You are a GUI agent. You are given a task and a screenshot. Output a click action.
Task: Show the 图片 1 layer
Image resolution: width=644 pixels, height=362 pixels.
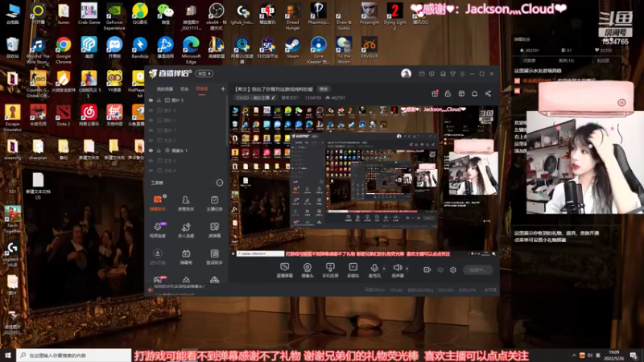[151, 120]
